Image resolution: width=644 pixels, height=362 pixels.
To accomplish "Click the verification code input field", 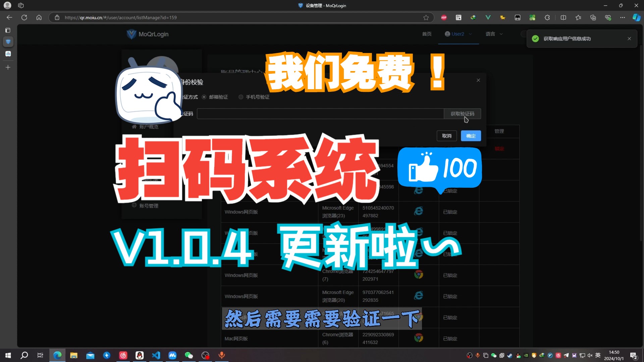I will 320,114.
